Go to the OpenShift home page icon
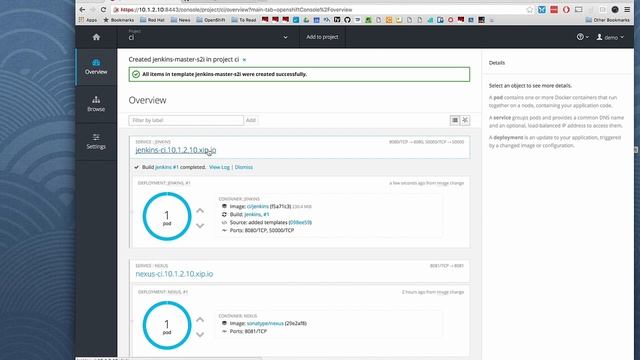 [96, 37]
